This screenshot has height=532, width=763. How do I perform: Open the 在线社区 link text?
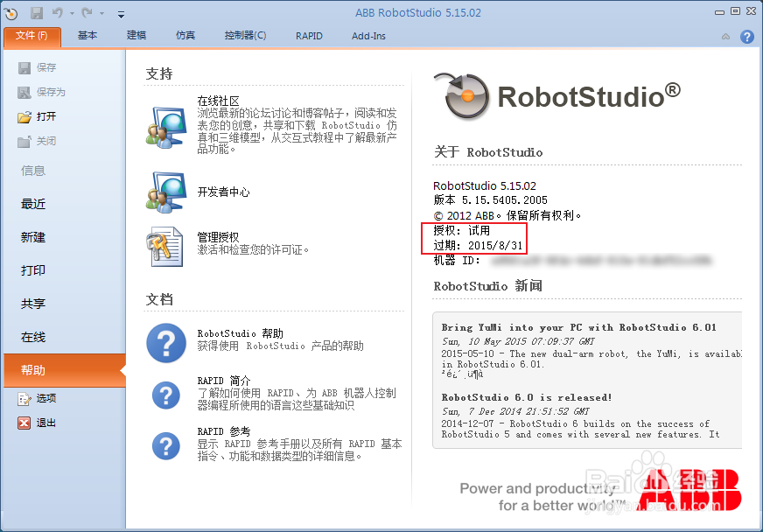(219, 101)
